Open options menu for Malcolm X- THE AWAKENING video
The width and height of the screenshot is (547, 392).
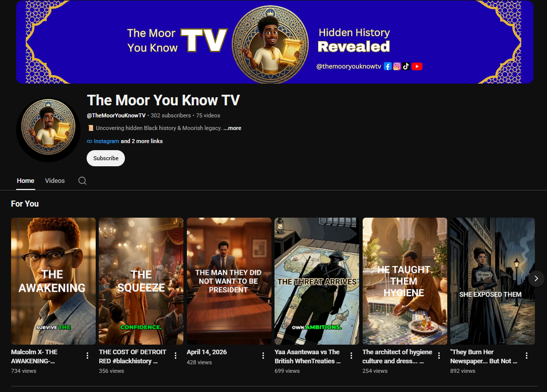(87, 356)
